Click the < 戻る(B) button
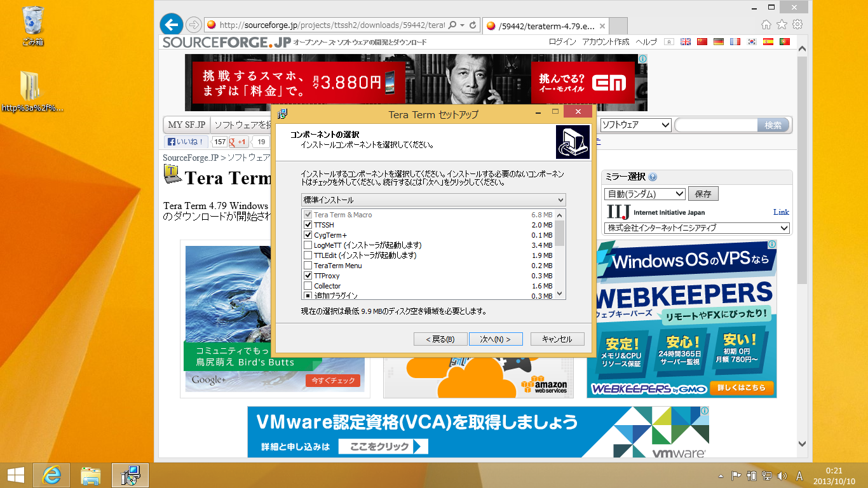 coord(440,339)
